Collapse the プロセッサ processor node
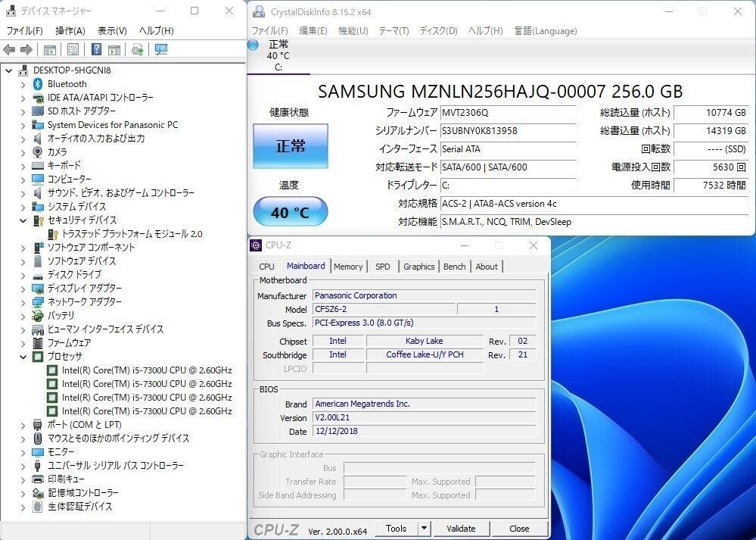 pyautogui.click(x=23, y=357)
